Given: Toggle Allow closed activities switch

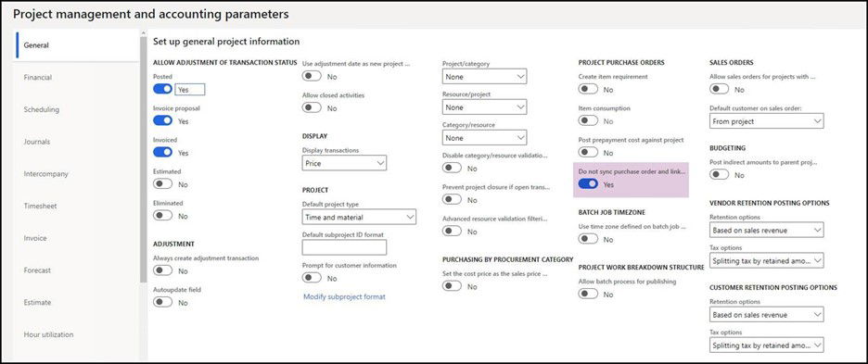Looking at the screenshot, I should pyautogui.click(x=312, y=107).
